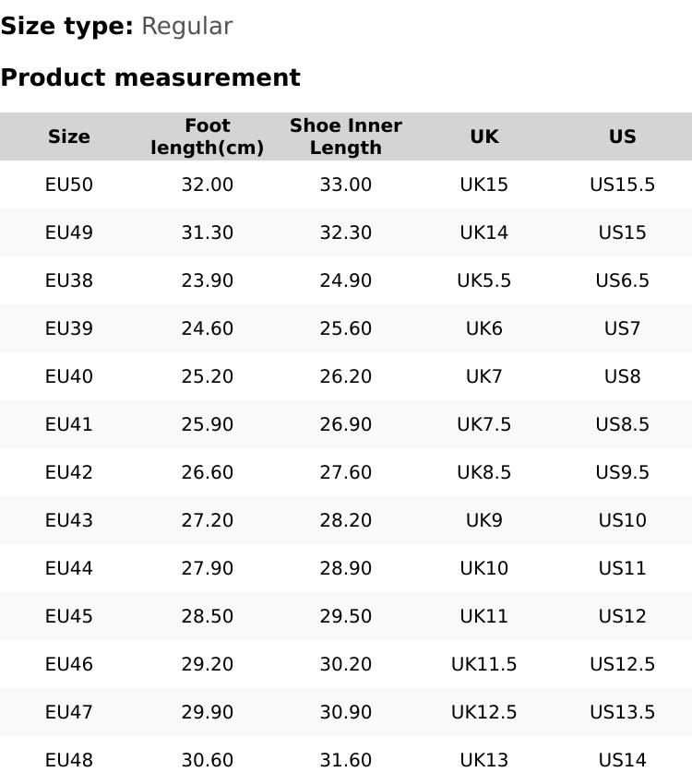Click the UK column header
692x784 pixels.
click(x=484, y=137)
